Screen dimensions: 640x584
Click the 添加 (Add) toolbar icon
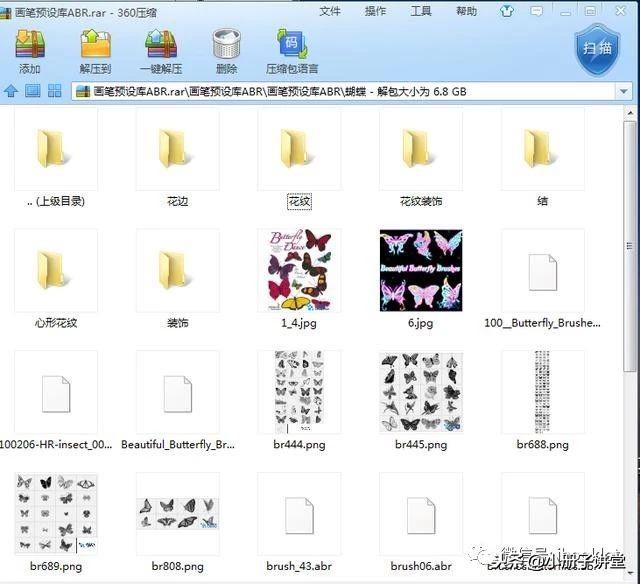coord(30,44)
